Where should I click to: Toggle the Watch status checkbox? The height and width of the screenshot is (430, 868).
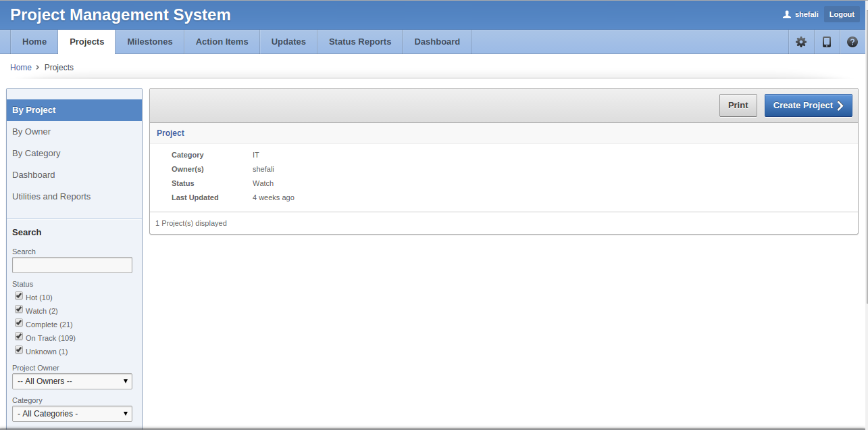(x=19, y=310)
